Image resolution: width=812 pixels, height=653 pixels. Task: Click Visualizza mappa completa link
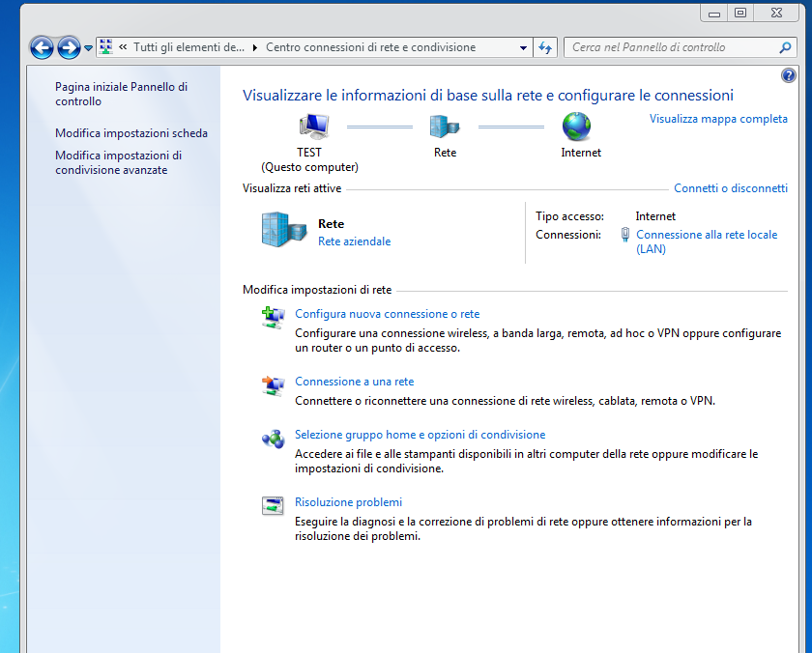point(718,119)
